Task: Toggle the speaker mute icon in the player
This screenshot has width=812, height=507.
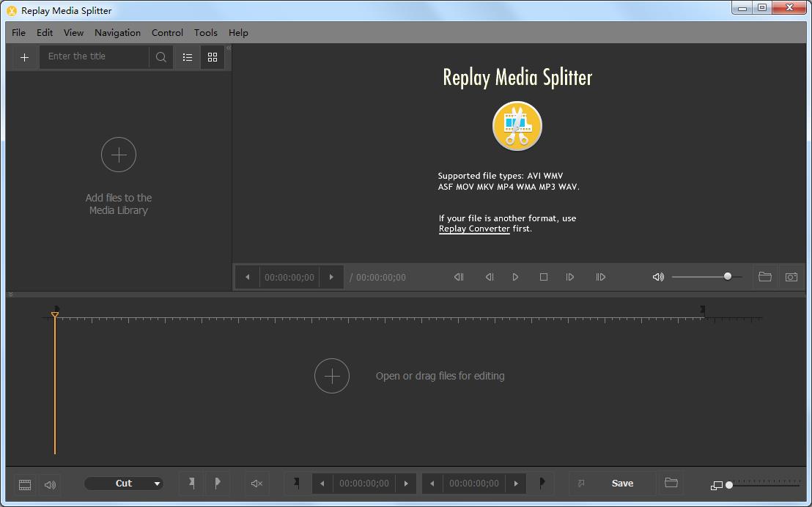Action: tap(658, 277)
